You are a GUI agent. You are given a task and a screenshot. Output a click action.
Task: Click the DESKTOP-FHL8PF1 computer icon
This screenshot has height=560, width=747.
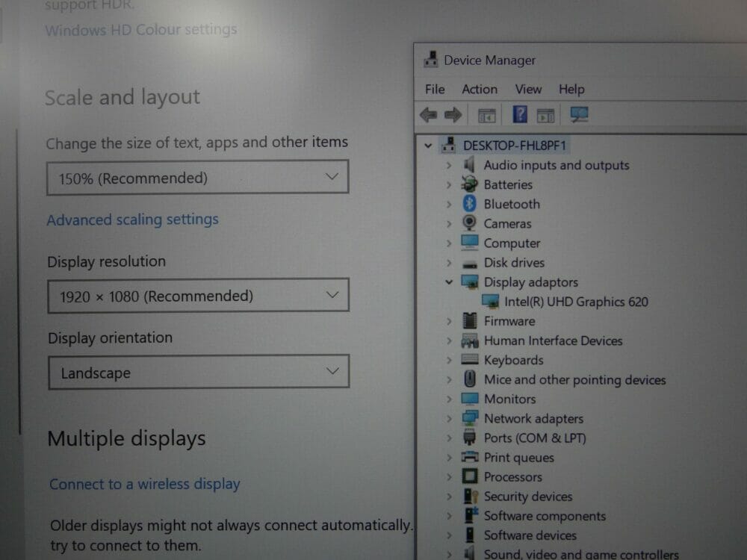coord(448,145)
